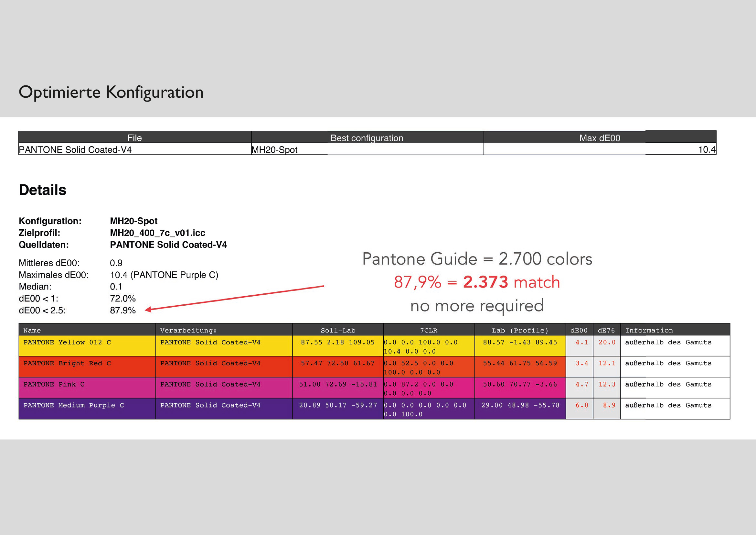Click the 'Max dE00' column header

(x=600, y=137)
